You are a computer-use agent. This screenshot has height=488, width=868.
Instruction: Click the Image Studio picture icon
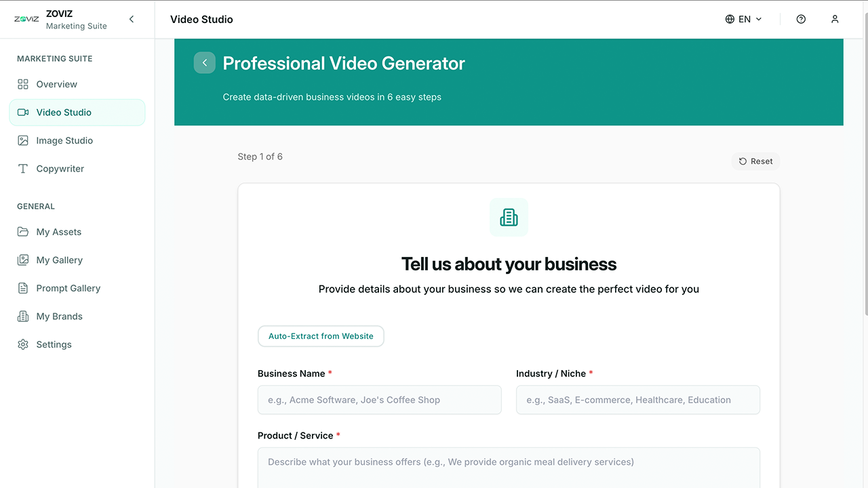23,140
